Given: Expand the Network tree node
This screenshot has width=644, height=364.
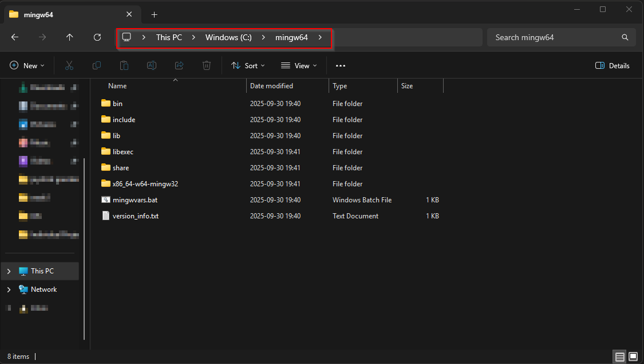Looking at the screenshot, I should 9,289.
